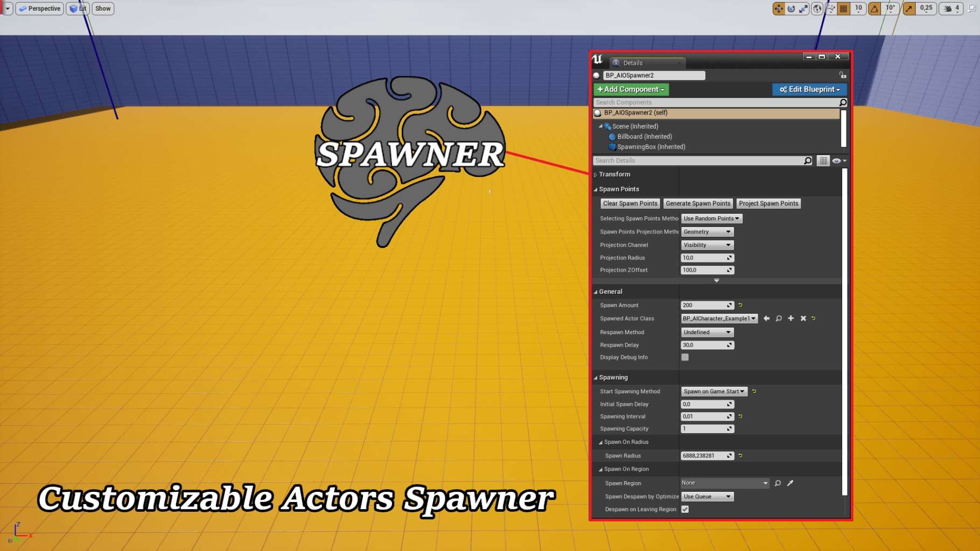The width and height of the screenshot is (980, 551).
Task: Browse to Spawned Actor Class asset magnifier
Action: point(779,319)
